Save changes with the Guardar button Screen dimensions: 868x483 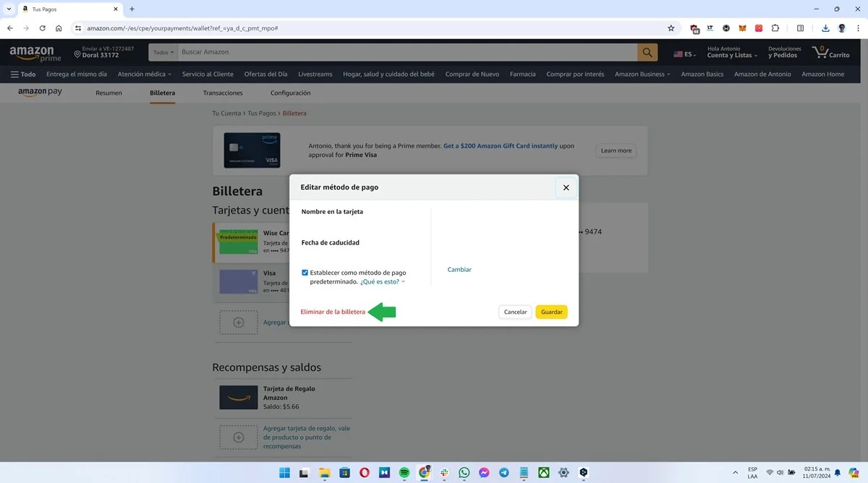coord(551,312)
